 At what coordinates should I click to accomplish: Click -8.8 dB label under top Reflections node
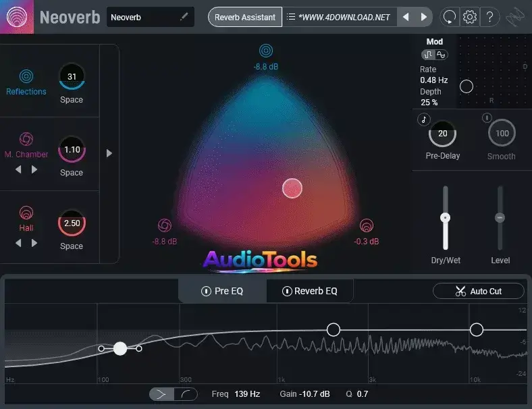tap(266, 67)
